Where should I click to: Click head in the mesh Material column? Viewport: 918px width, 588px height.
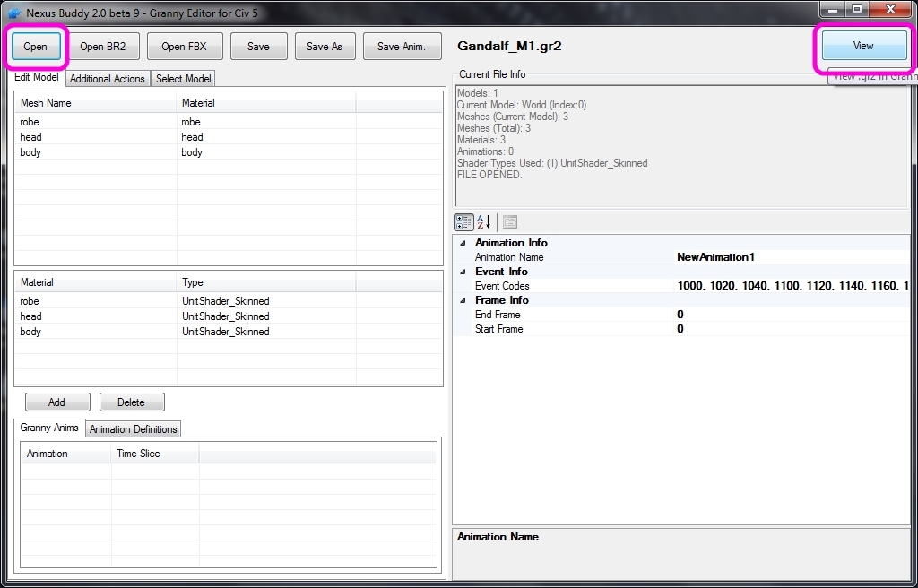[x=192, y=137]
